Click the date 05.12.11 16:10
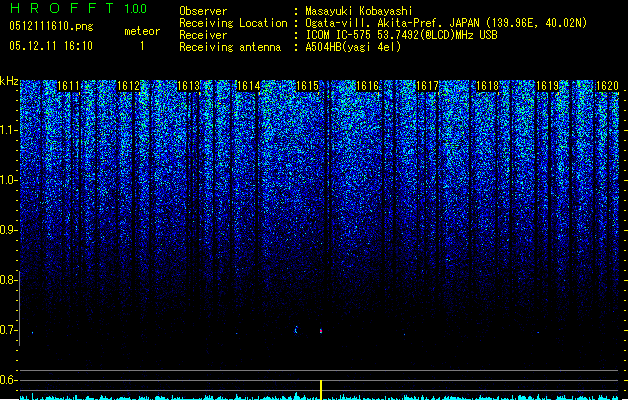The image size is (629, 400). coord(51,46)
